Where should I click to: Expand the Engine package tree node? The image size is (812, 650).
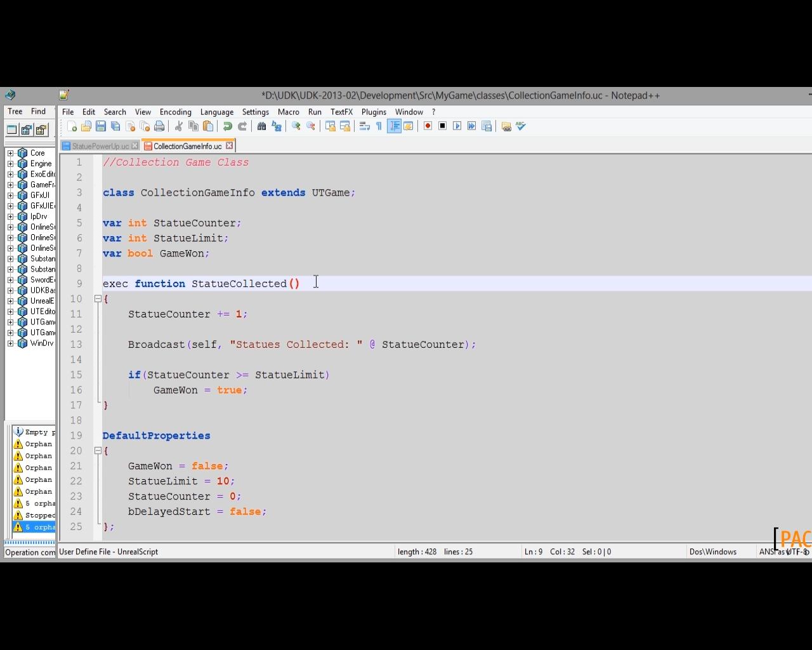point(11,164)
